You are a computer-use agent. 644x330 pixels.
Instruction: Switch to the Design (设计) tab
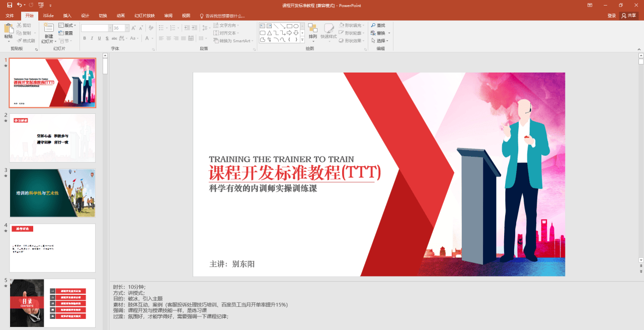pos(85,16)
